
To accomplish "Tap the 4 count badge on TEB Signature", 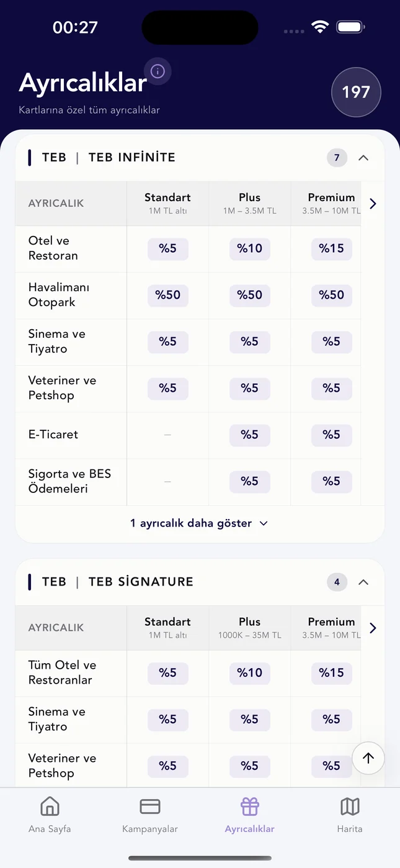I will point(337,582).
